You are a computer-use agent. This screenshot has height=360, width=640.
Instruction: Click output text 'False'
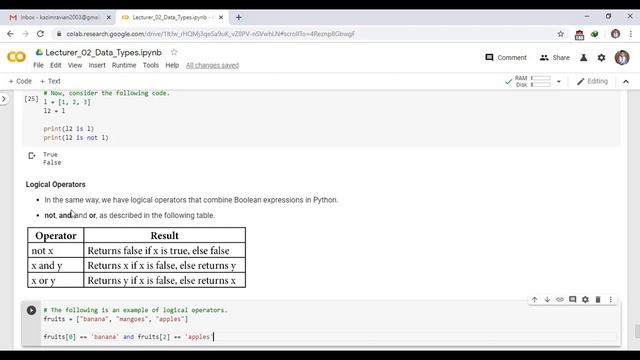(x=52, y=162)
